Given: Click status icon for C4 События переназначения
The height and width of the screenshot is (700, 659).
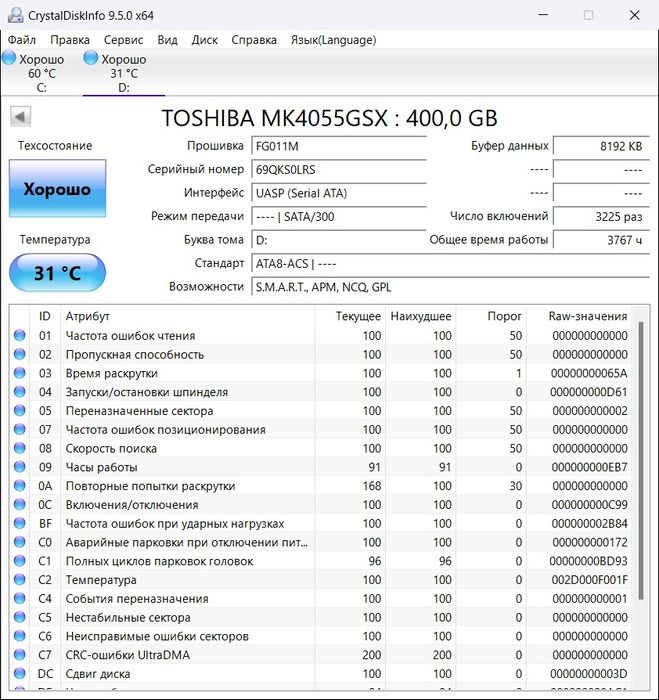Looking at the screenshot, I should [x=20, y=598].
